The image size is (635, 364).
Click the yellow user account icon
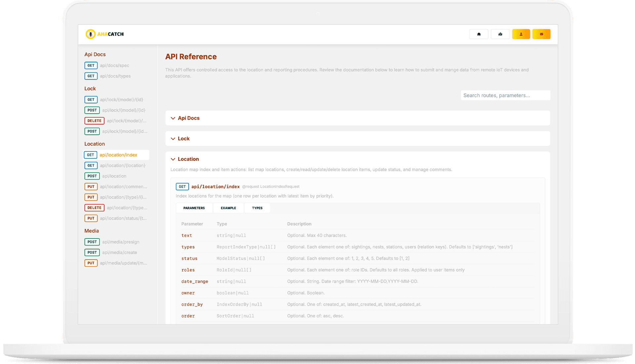point(521,34)
